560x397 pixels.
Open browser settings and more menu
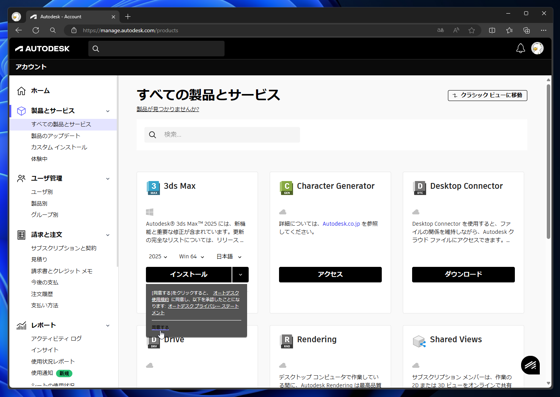(544, 30)
